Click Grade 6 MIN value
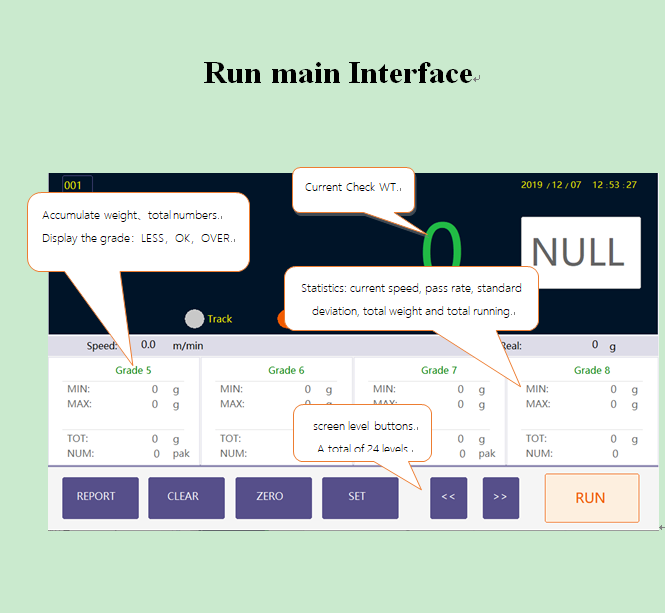The height and width of the screenshot is (613, 665). (x=307, y=389)
